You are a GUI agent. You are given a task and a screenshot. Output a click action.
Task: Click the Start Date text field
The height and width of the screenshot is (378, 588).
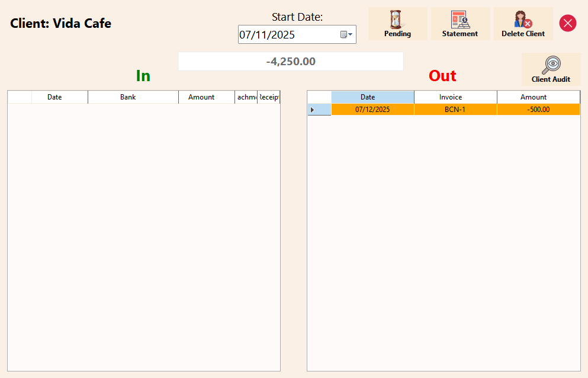[287, 35]
